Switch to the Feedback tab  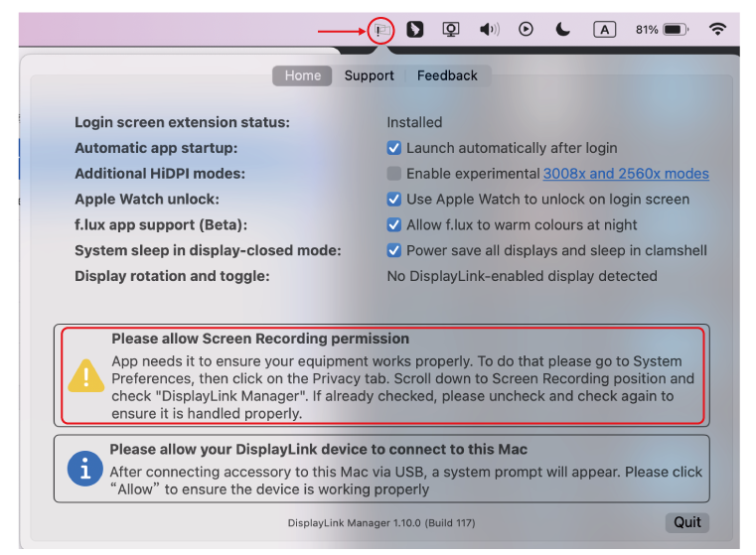point(447,75)
